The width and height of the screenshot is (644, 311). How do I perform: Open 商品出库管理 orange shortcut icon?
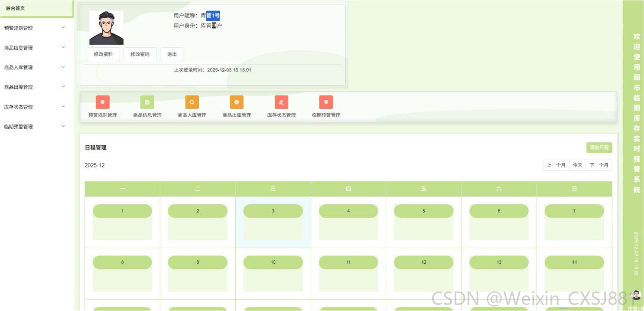[237, 102]
